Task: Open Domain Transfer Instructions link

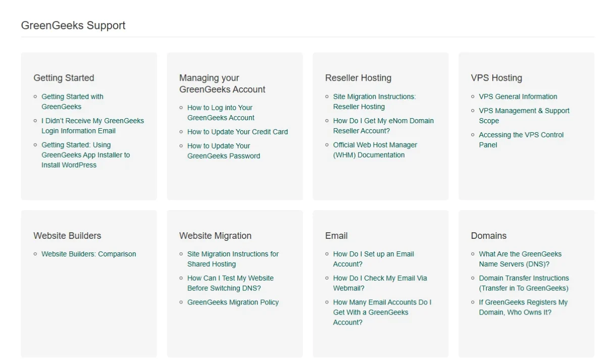Action: (524, 283)
